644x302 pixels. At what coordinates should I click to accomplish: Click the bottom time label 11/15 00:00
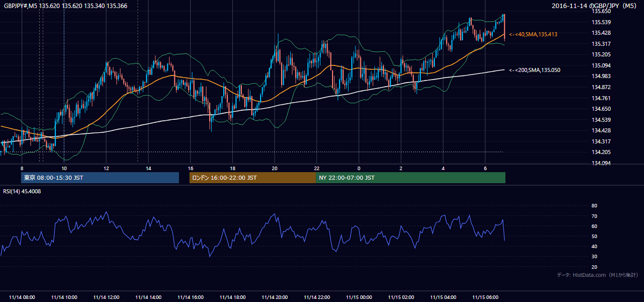[359, 297]
